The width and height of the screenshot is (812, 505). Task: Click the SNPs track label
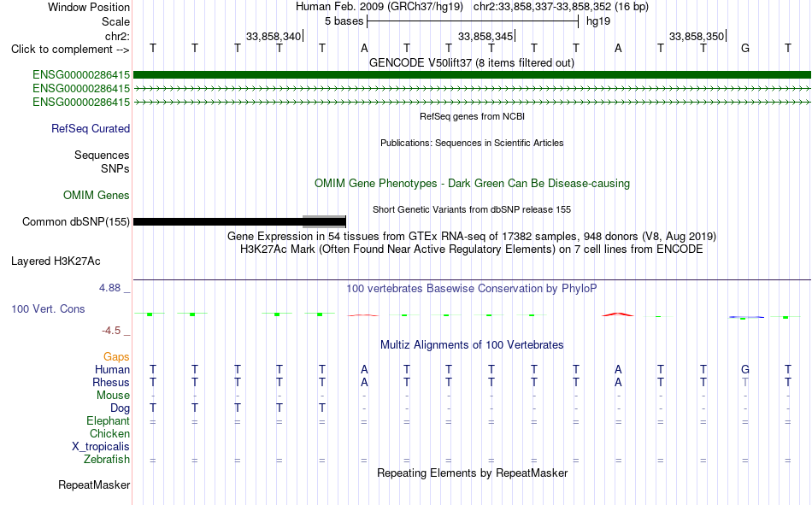(x=115, y=168)
